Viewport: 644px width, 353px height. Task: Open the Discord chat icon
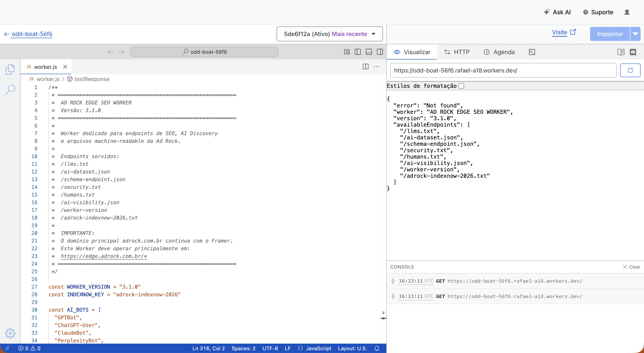pos(633,52)
